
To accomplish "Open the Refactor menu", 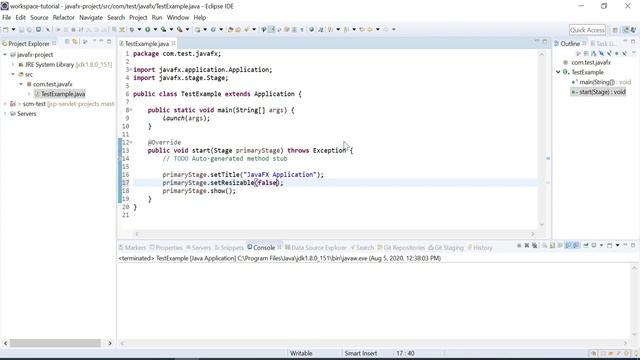I will point(64,18).
